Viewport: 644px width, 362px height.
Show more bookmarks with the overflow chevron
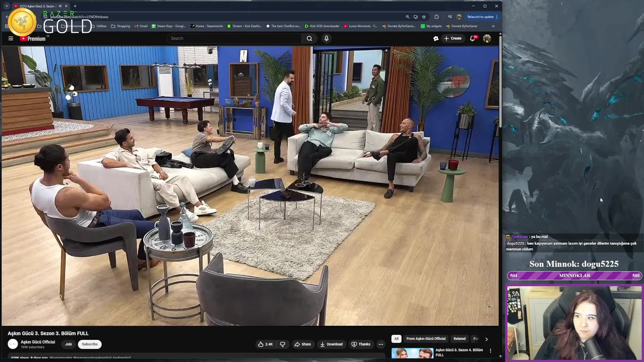(493, 26)
